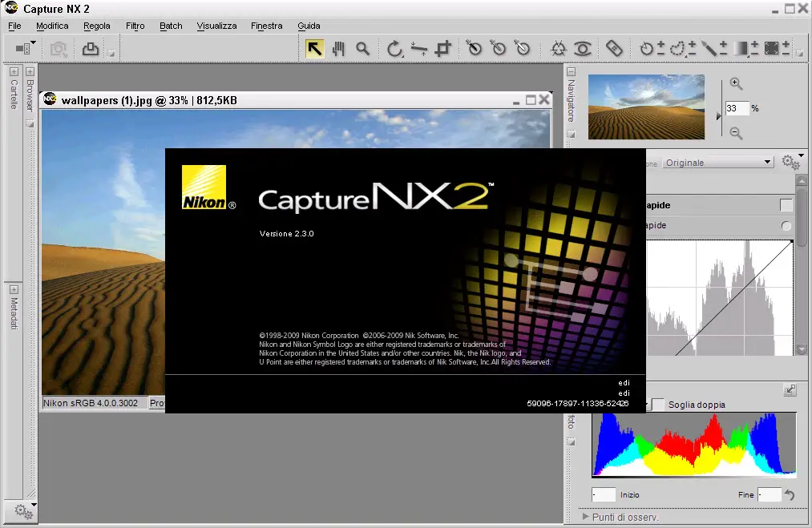Click the print icon in toolbar
This screenshot has height=528, width=812.
pos(91,49)
